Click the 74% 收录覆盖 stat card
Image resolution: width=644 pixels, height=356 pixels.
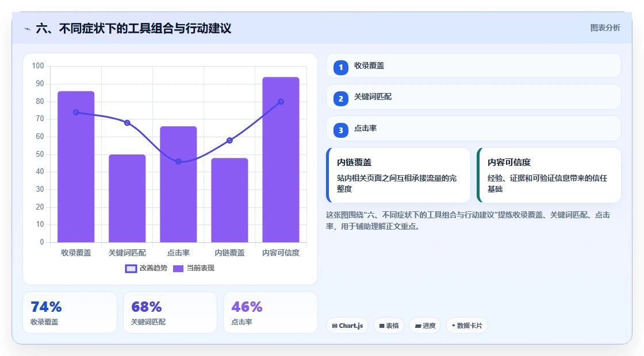[70, 312]
